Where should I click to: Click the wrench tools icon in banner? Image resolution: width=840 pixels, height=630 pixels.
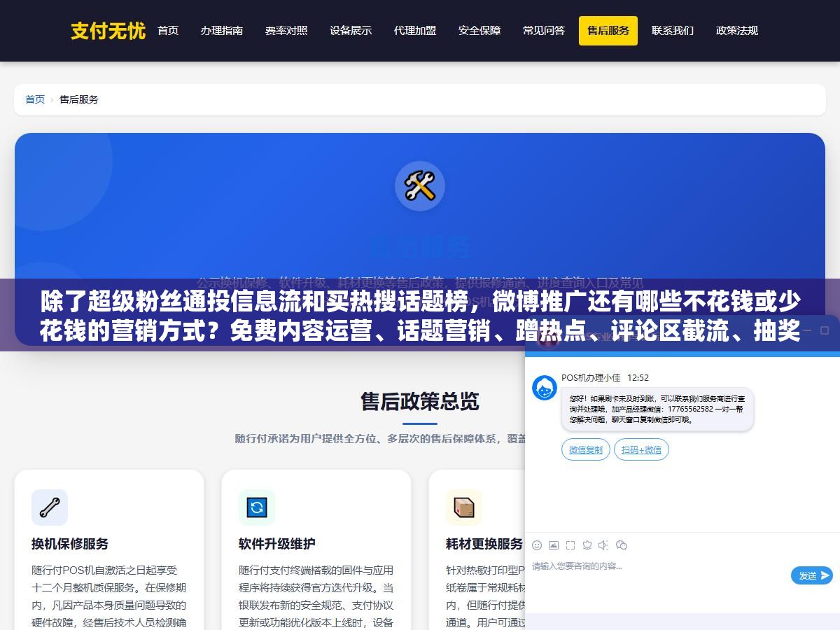[x=420, y=186]
